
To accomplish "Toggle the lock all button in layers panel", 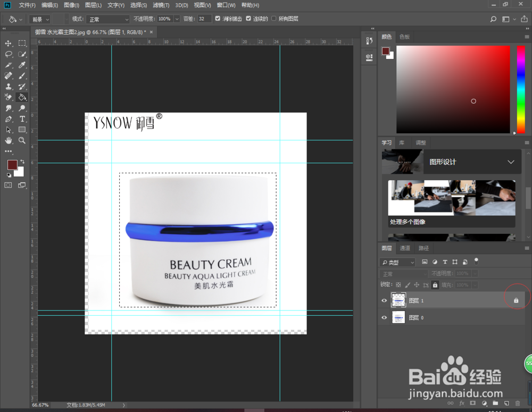I will [435, 285].
